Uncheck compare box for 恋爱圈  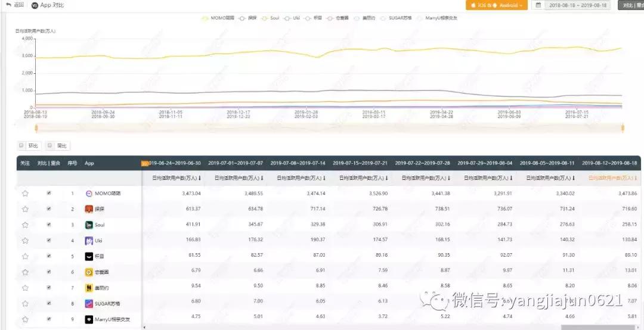(49, 272)
